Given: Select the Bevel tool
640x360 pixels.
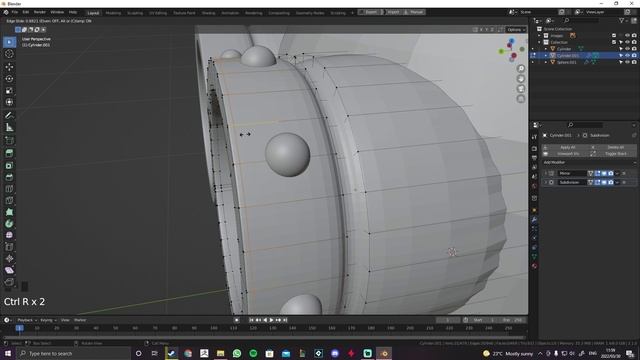Looking at the screenshot, I should [9, 177].
